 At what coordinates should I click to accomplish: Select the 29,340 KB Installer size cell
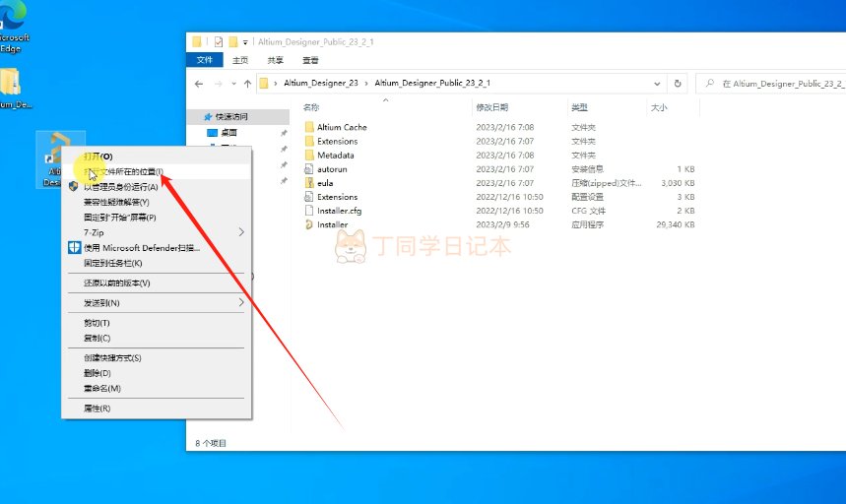(x=676, y=224)
